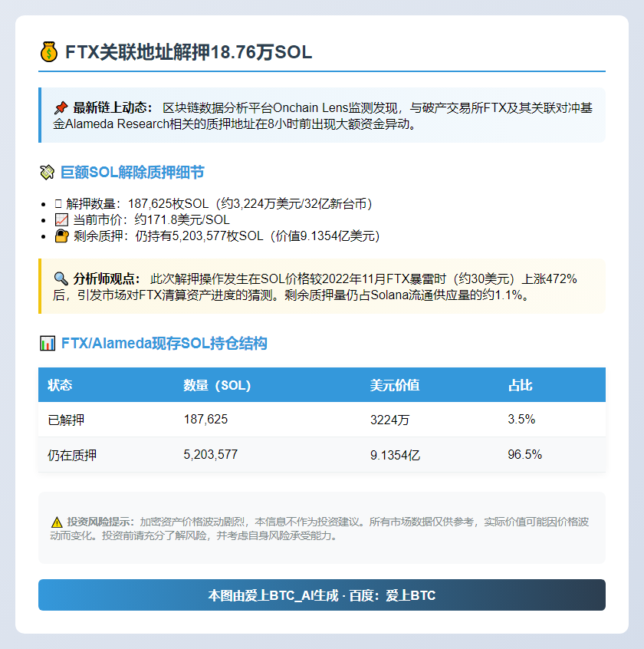644x649 pixels.
Task: Click the title FTX关联地址解押18.76万SOL
Action: 189,52
